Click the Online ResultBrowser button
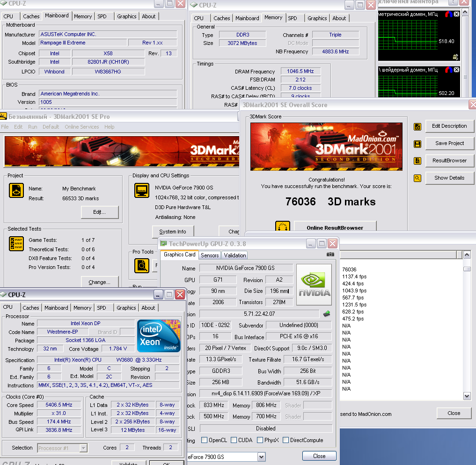Image resolution: width=476 pixels, height=465 pixels. 335,227
